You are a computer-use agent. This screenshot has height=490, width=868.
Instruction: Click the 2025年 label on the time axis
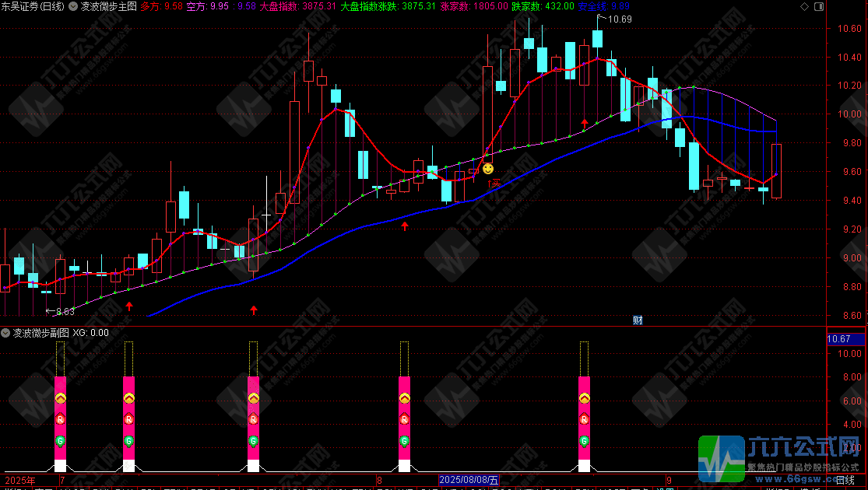19,482
